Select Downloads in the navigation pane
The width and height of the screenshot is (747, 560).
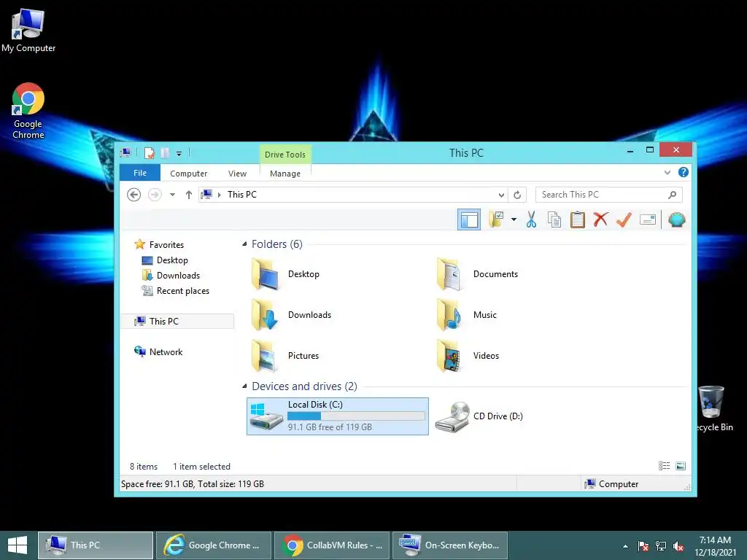point(178,275)
